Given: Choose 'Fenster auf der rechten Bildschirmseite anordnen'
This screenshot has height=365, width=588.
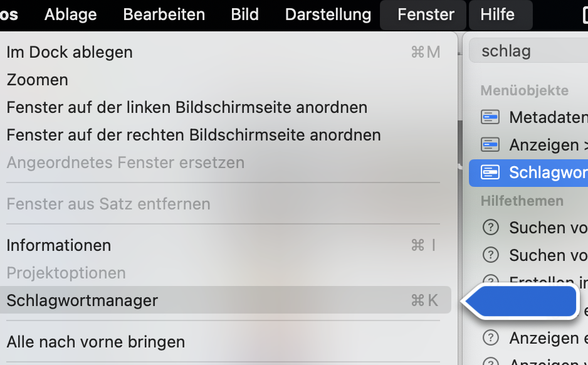Looking at the screenshot, I should (194, 135).
